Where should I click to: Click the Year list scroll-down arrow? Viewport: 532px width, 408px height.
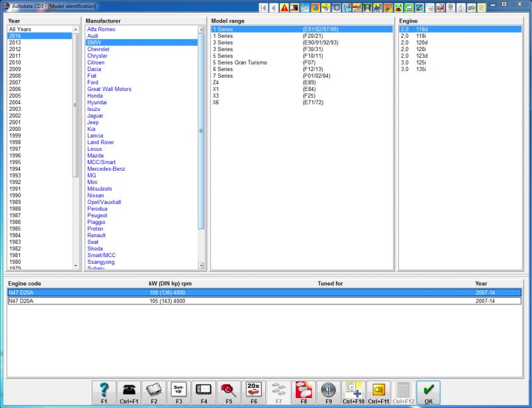[76, 266]
